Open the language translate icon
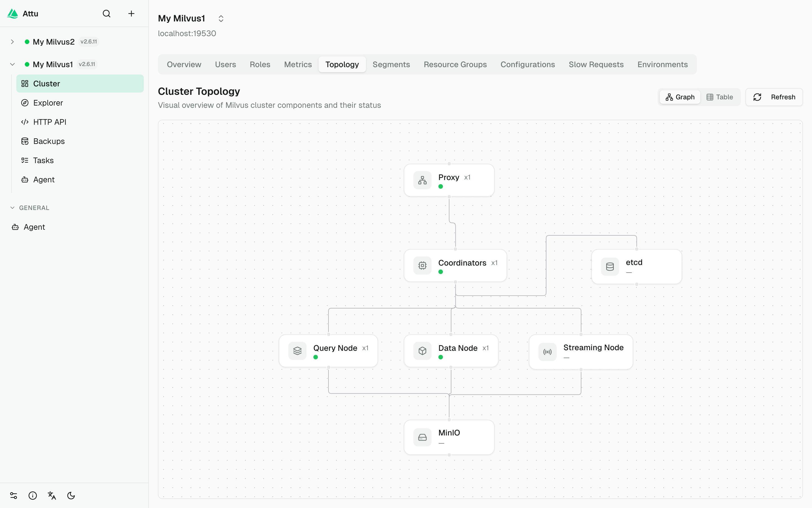 [52, 495]
